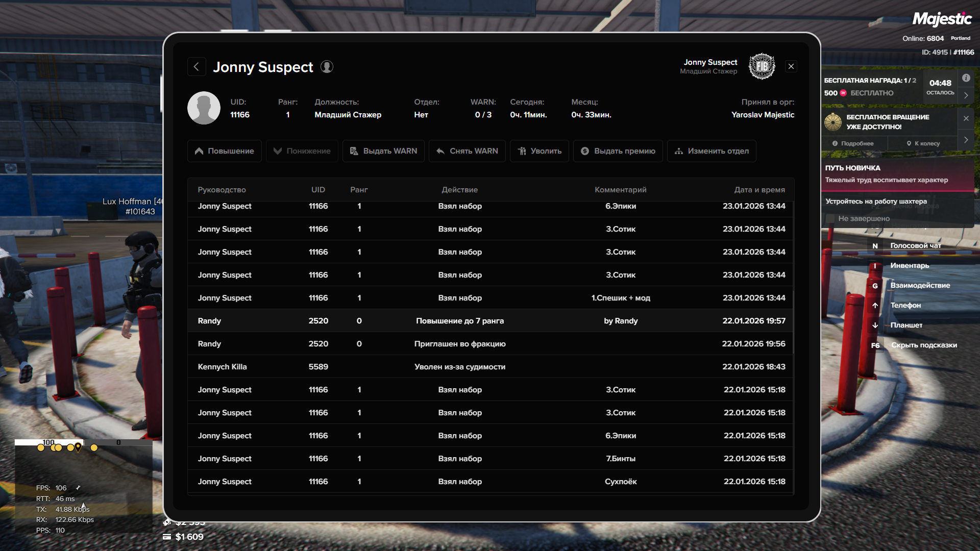Open Подробнее link under free spin
Viewport: 980px width, 551px height.
tap(853, 143)
